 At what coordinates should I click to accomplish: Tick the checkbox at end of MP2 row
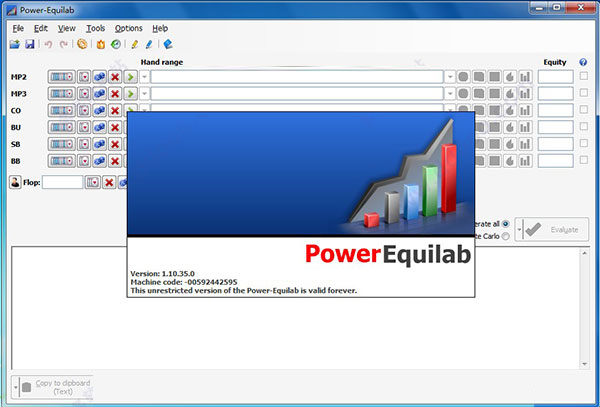coord(584,76)
